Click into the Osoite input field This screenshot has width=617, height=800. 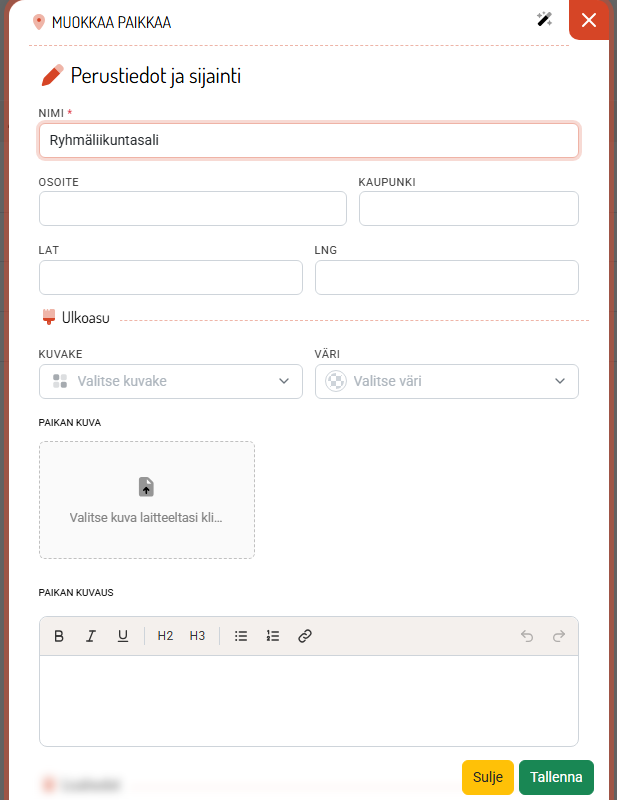(193, 209)
